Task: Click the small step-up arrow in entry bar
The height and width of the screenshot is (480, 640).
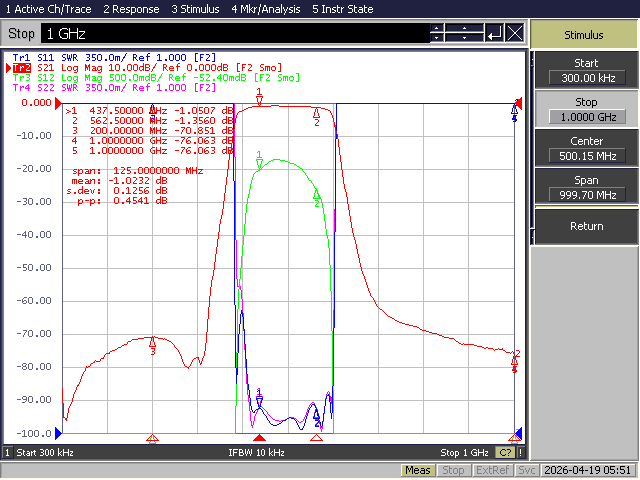Action: pyautogui.click(x=437, y=28)
